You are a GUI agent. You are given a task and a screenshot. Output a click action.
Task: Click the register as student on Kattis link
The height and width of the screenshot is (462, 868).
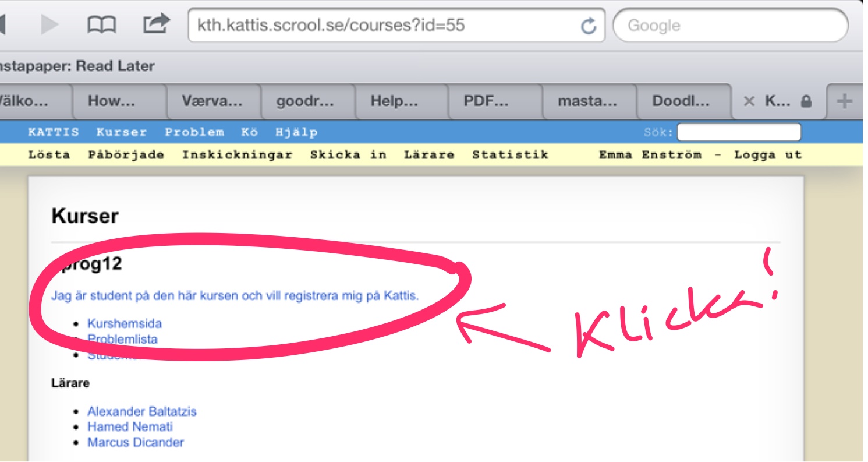coord(235,295)
